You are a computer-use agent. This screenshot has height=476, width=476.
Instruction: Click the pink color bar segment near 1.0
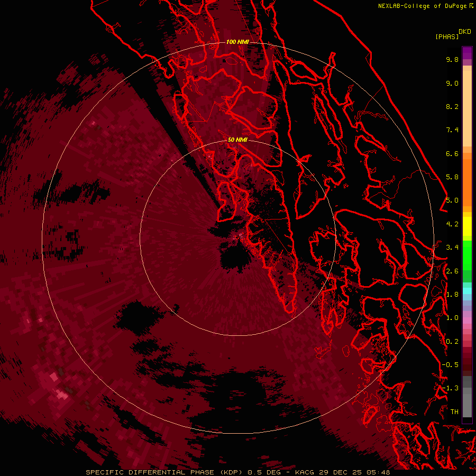point(467,321)
